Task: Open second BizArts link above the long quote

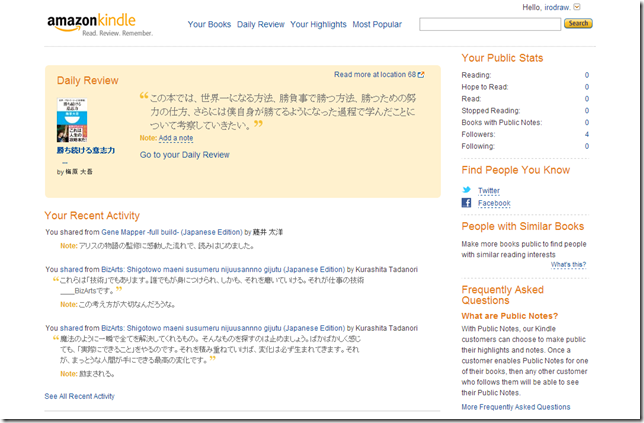Action: pos(223,328)
